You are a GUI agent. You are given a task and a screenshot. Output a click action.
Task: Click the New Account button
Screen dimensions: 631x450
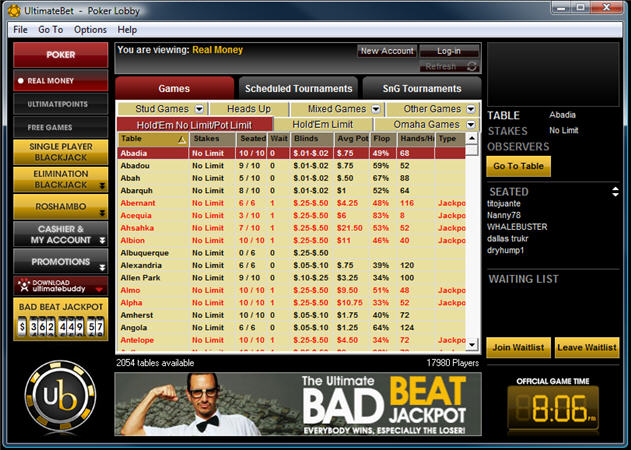[387, 51]
